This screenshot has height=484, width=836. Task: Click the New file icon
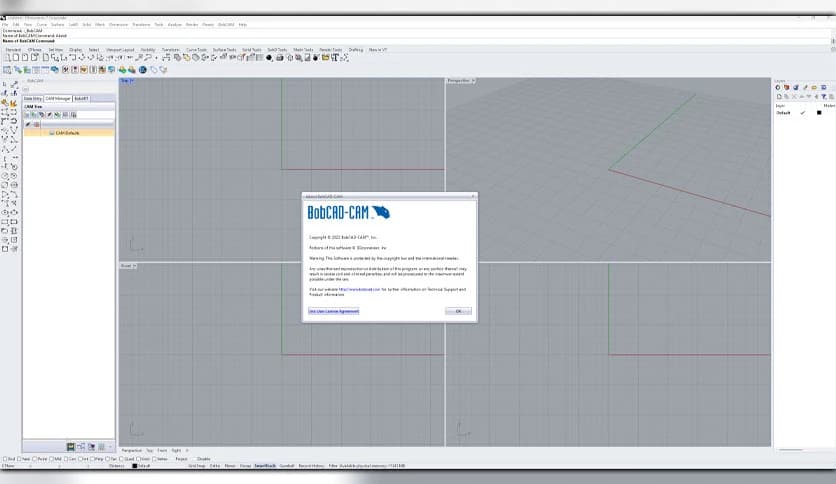(7, 58)
